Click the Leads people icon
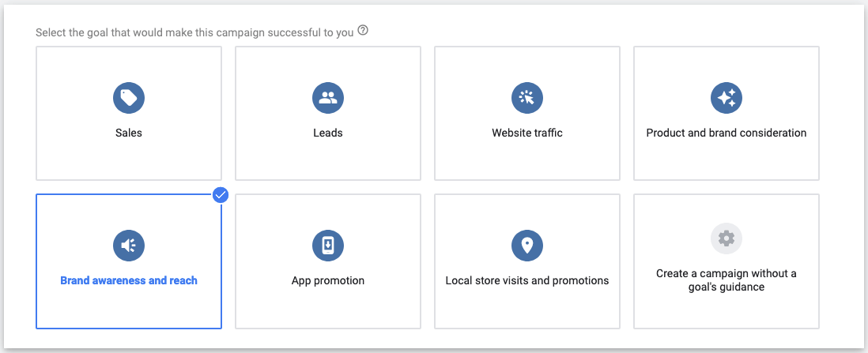Screen dimensions: 868x353 pos(328,98)
